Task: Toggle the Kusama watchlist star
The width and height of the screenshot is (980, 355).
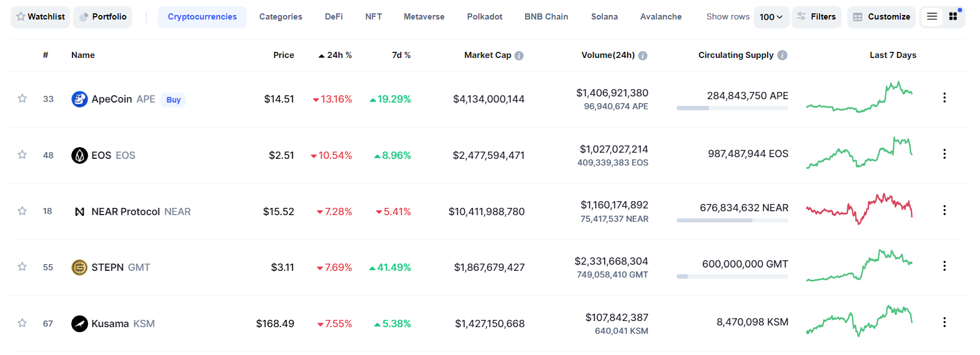Action: pyautogui.click(x=22, y=323)
